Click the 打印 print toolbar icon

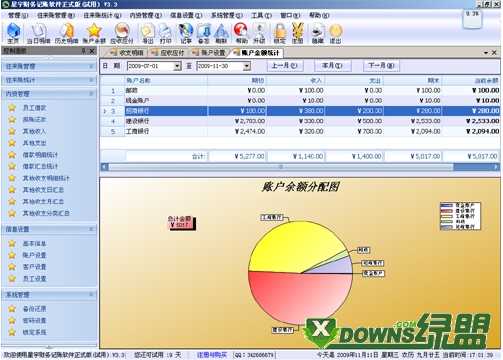tap(165, 33)
